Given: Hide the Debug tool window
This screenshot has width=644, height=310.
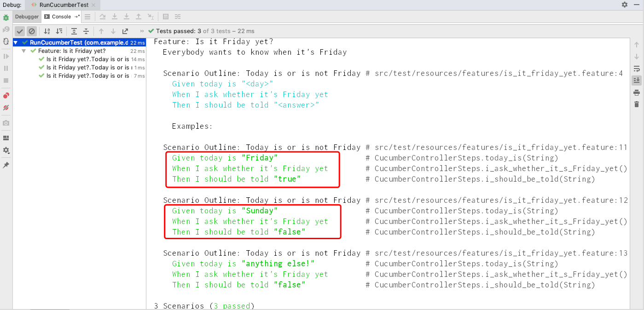Looking at the screenshot, I should coord(637,5).
